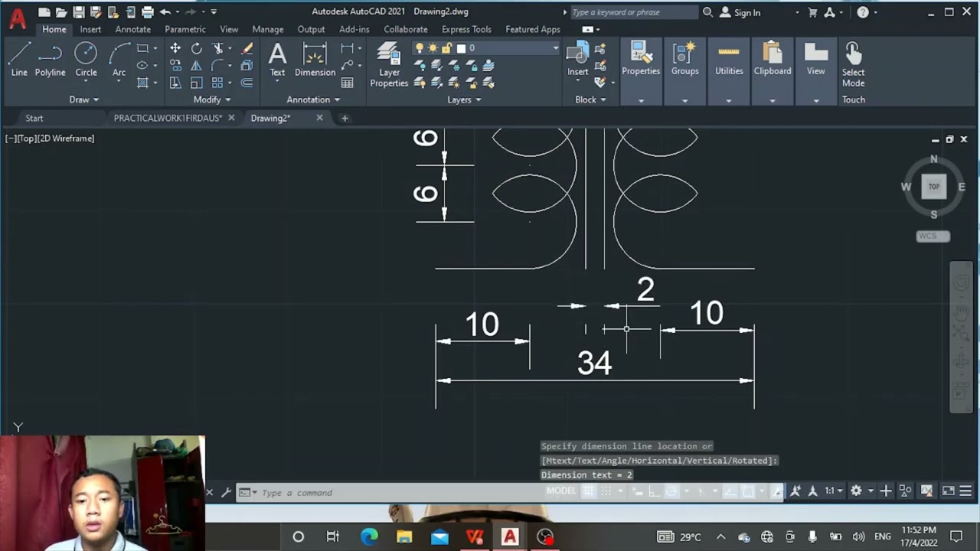
Task: Select the Hatch tool
Action: (x=142, y=83)
